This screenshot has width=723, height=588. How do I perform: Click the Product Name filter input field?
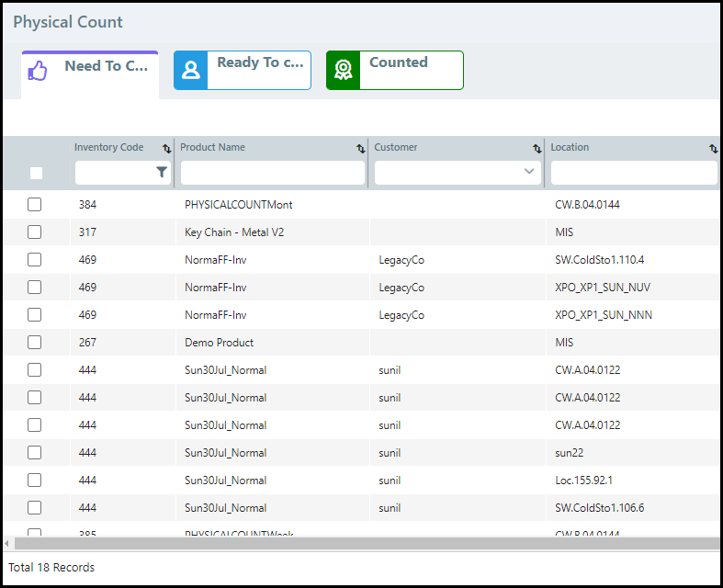coord(272,173)
